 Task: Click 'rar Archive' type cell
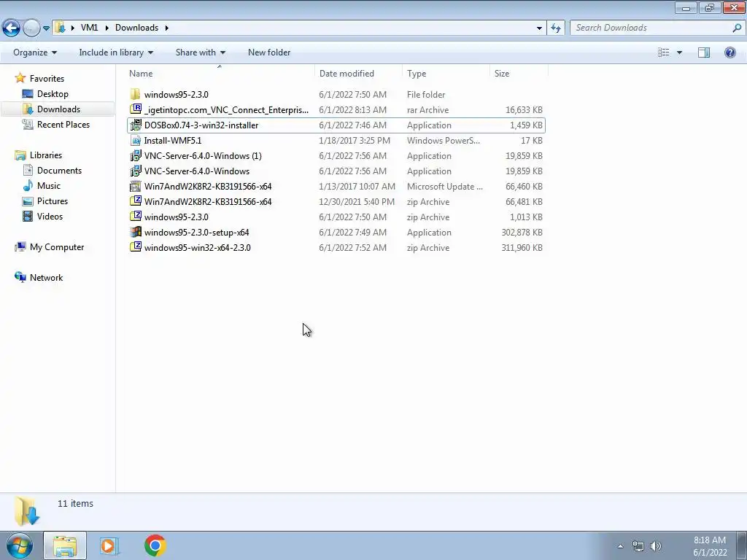[427, 110]
